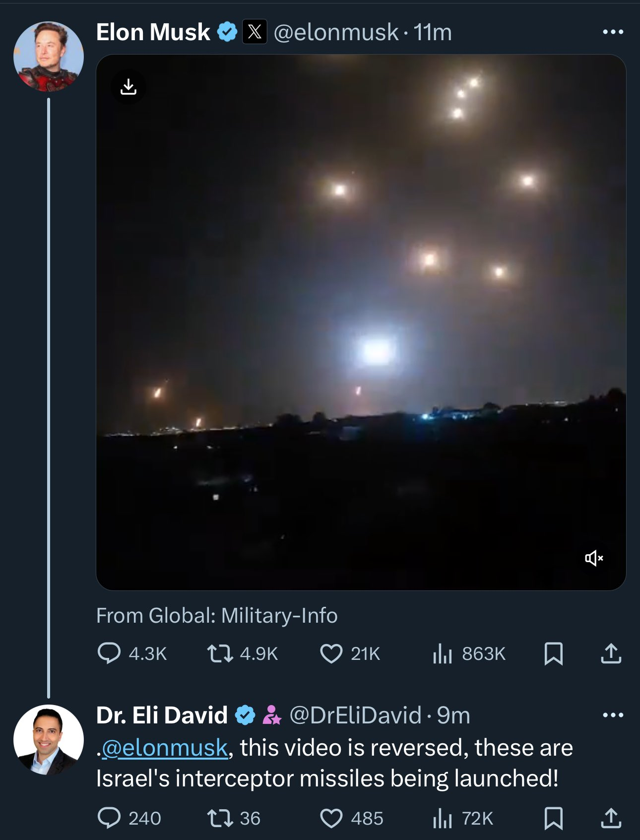This screenshot has height=840, width=640.
Task: View analytics for Elon Musk's post
Action: [x=443, y=653]
